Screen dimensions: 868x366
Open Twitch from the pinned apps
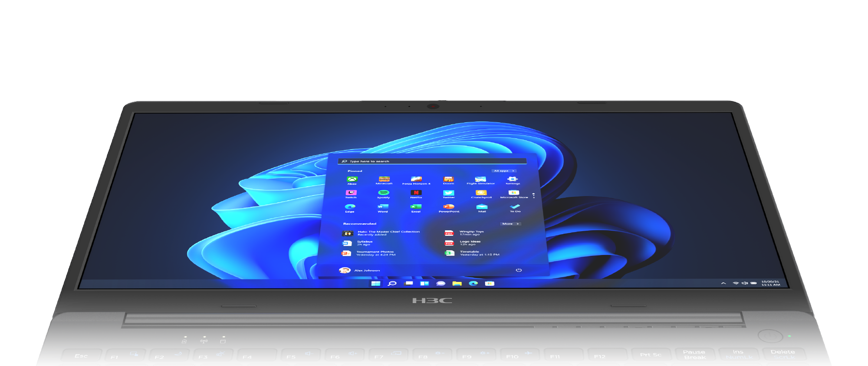pyautogui.click(x=351, y=193)
